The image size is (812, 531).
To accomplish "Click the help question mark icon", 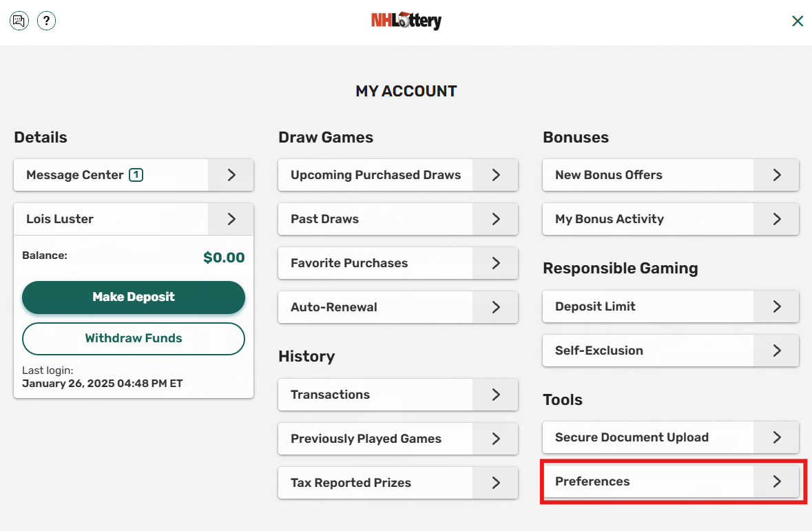I will pos(46,21).
